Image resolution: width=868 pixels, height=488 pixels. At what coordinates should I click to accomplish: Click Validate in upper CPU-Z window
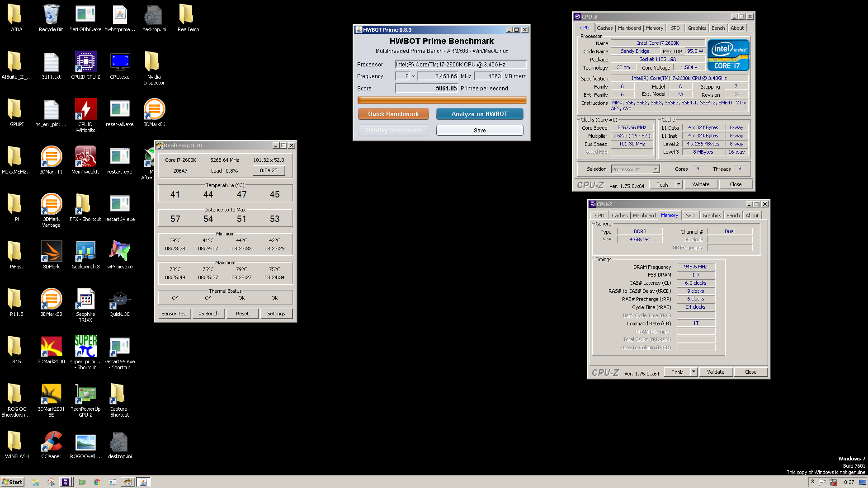pyautogui.click(x=701, y=184)
